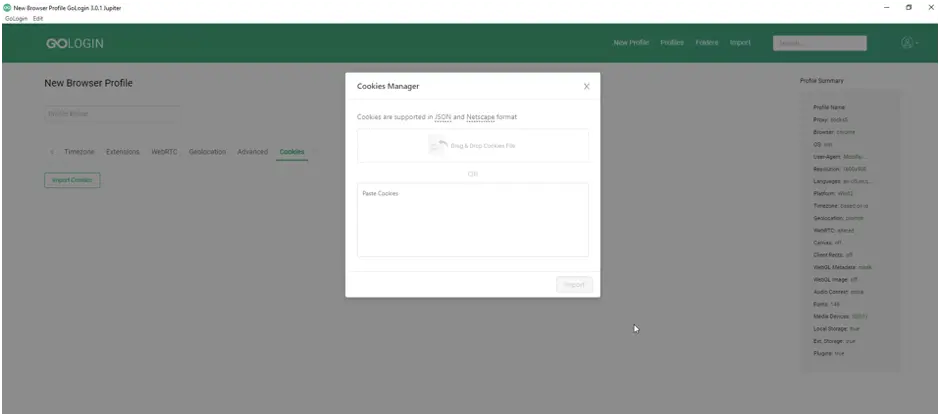940x416 pixels.
Task: Click the JSON format link
Action: click(443, 117)
